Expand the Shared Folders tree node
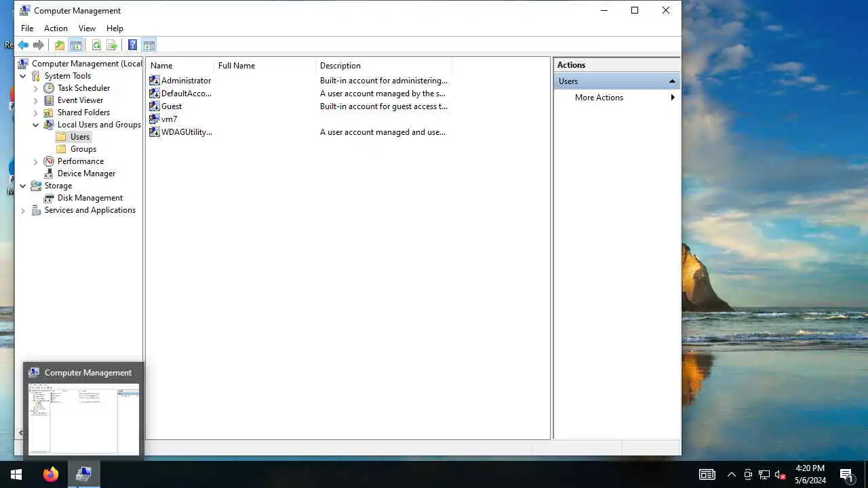Viewport: 868px width, 488px height. point(36,113)
